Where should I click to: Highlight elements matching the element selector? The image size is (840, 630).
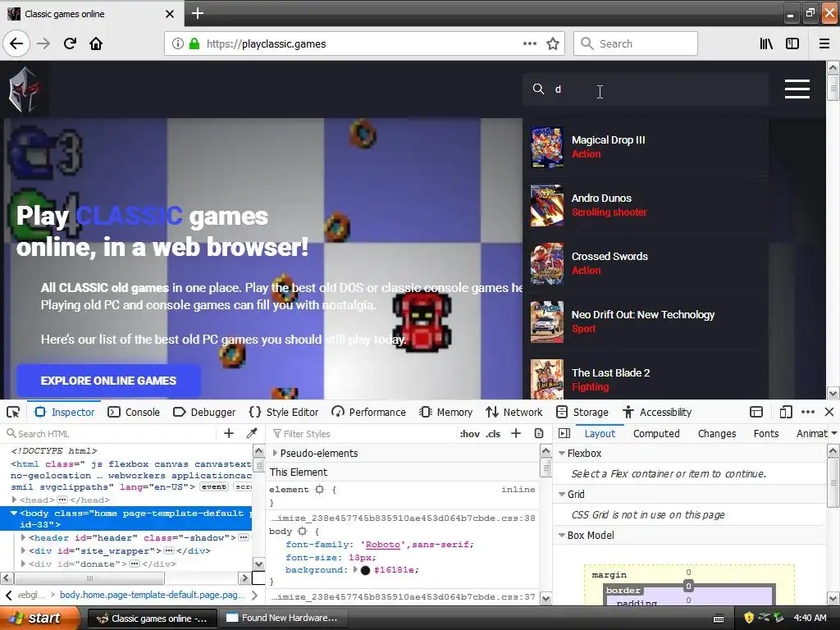tap(320, 490)
